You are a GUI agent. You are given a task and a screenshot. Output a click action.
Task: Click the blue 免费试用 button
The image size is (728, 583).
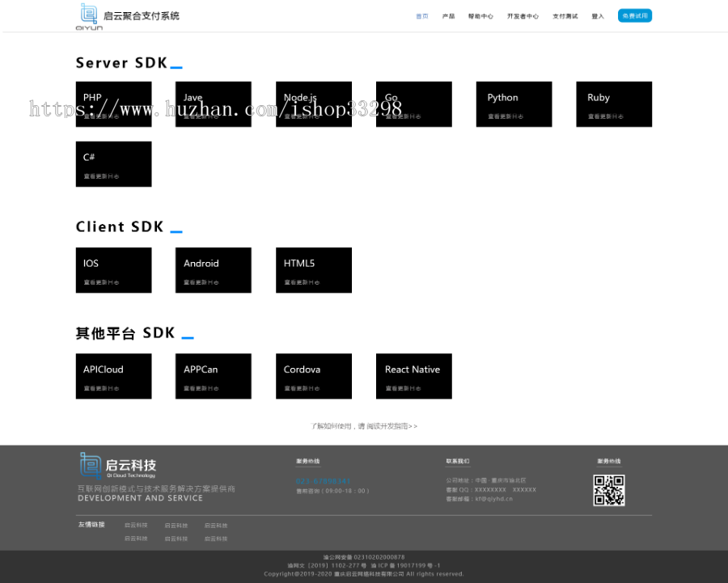pos(635,16)
